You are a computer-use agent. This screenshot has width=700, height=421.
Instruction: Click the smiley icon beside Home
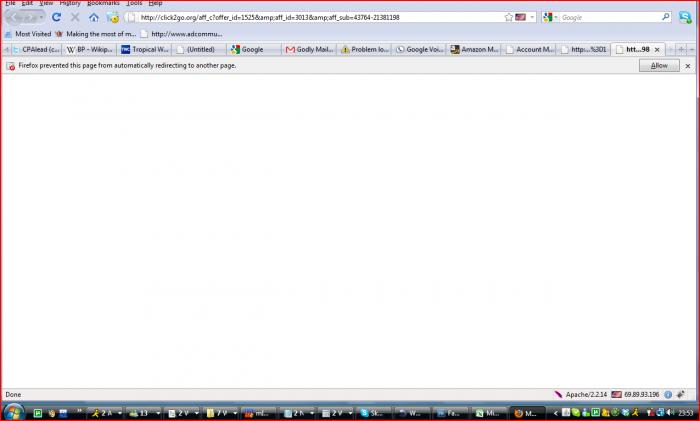(x=113, y=17)
